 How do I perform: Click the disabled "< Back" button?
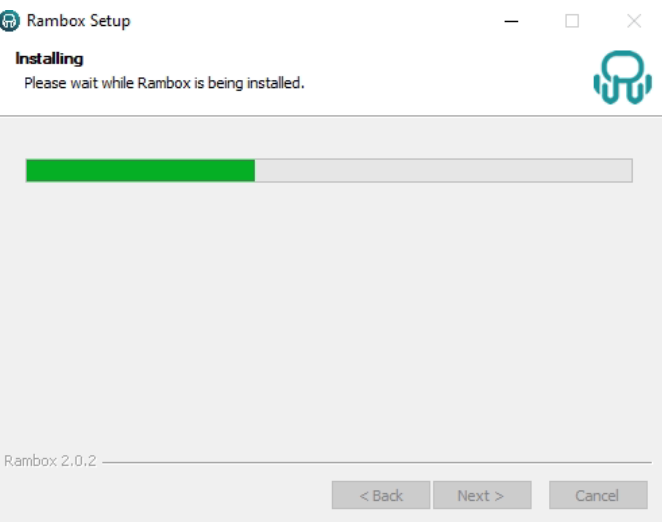tap(381, 495)
